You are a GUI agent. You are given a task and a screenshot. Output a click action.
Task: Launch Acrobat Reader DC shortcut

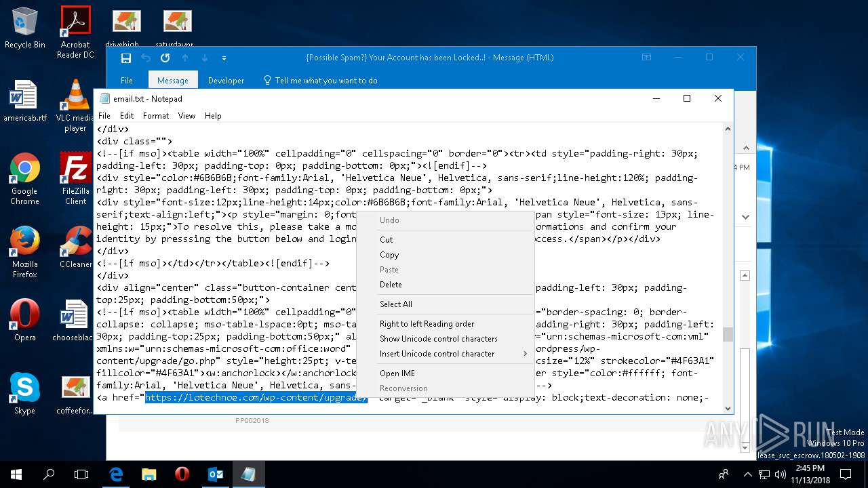(75, 31)
